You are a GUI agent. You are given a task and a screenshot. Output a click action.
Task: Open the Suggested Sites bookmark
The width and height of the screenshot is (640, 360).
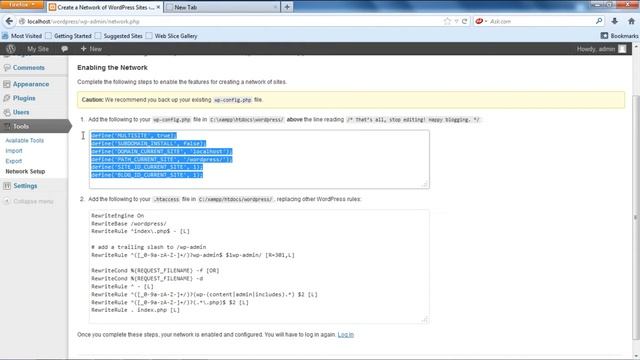point(118,36)
